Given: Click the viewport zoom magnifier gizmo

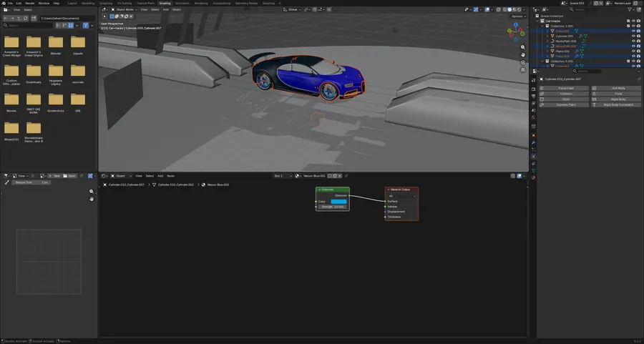Looking at the screenshot, I should tap(523, 47).
